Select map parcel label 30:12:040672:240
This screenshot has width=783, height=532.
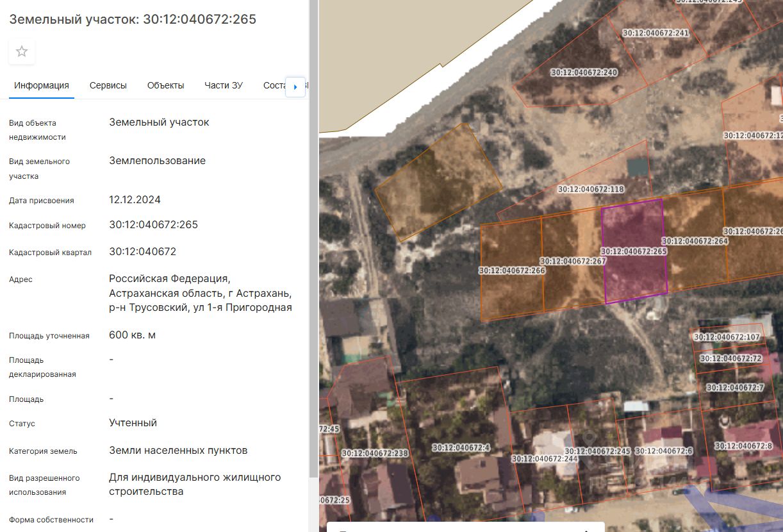point(584,72)
